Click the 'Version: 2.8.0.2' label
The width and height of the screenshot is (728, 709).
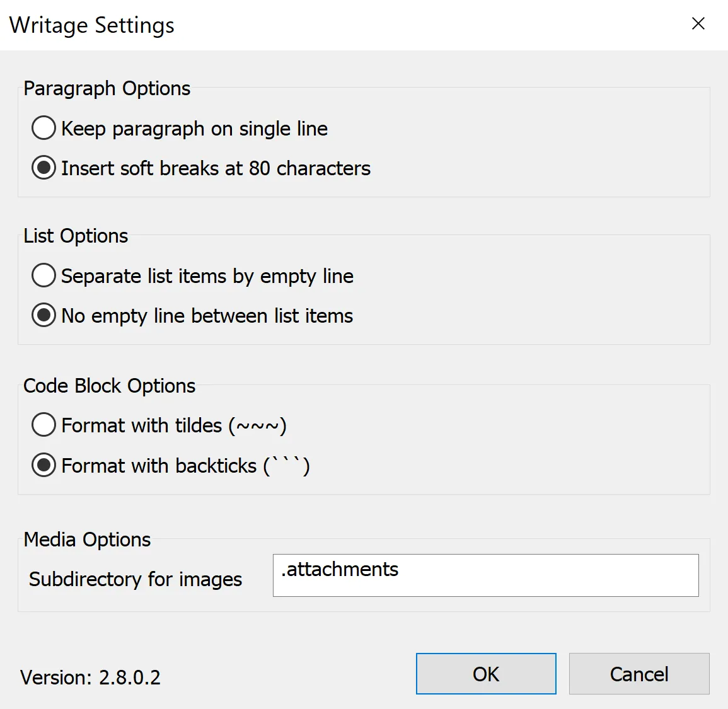(x=91, y=677)
